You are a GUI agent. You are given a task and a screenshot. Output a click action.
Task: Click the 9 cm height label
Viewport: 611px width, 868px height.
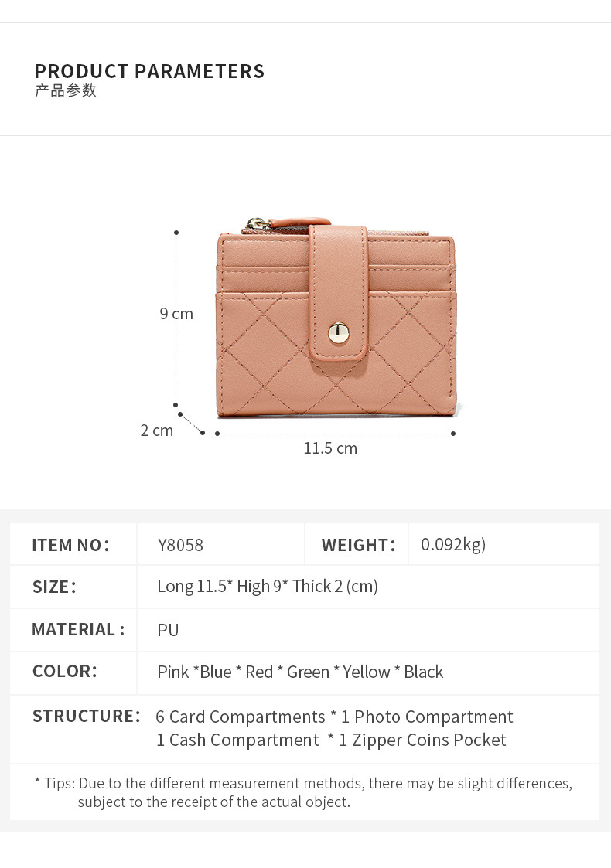point(176,314)
